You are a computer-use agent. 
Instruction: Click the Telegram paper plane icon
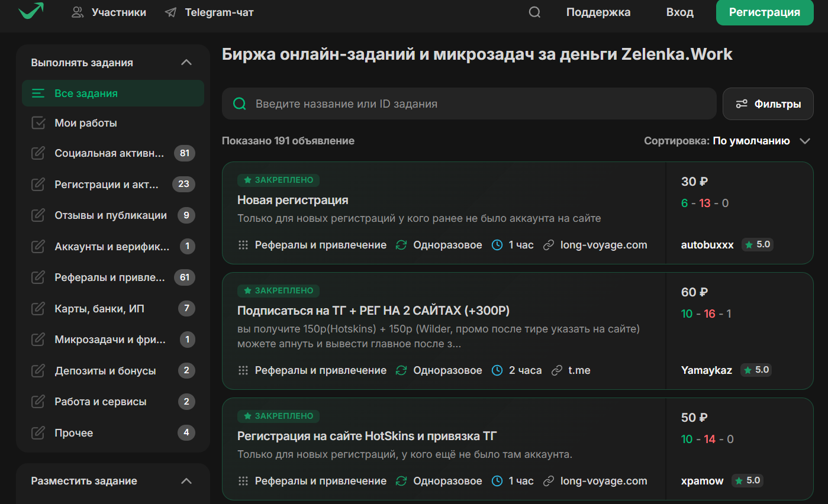coord(171,12)
